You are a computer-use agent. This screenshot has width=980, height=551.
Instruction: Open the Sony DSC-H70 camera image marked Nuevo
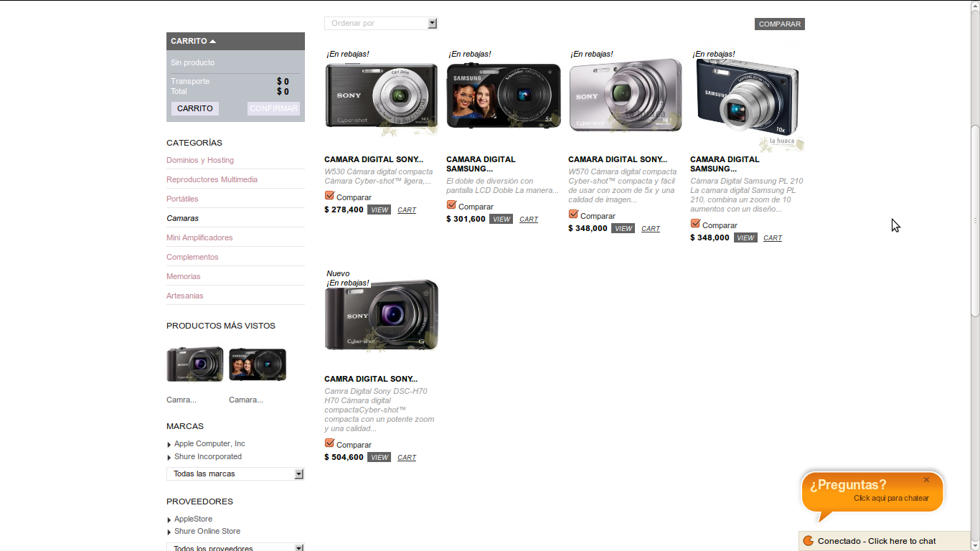click(x=381, y=316)
